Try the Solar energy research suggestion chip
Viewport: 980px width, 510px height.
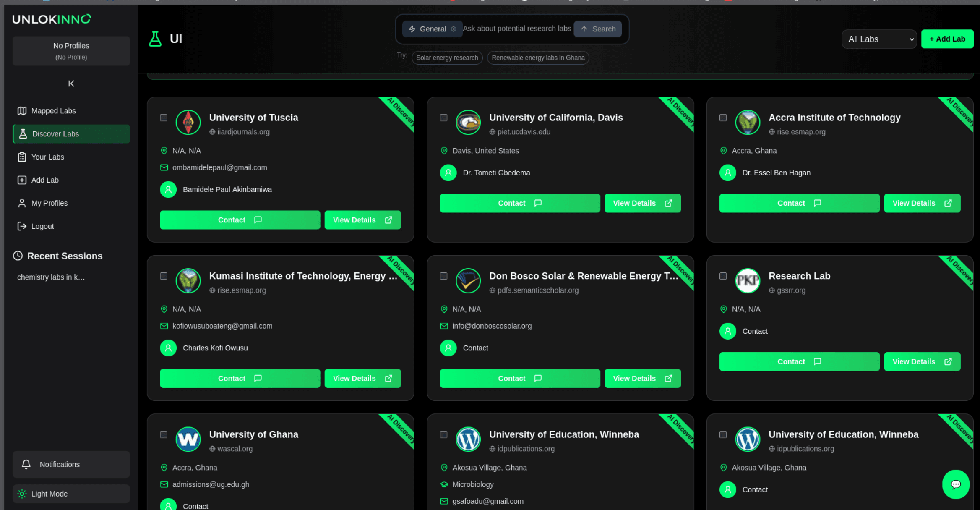(447, 58)
